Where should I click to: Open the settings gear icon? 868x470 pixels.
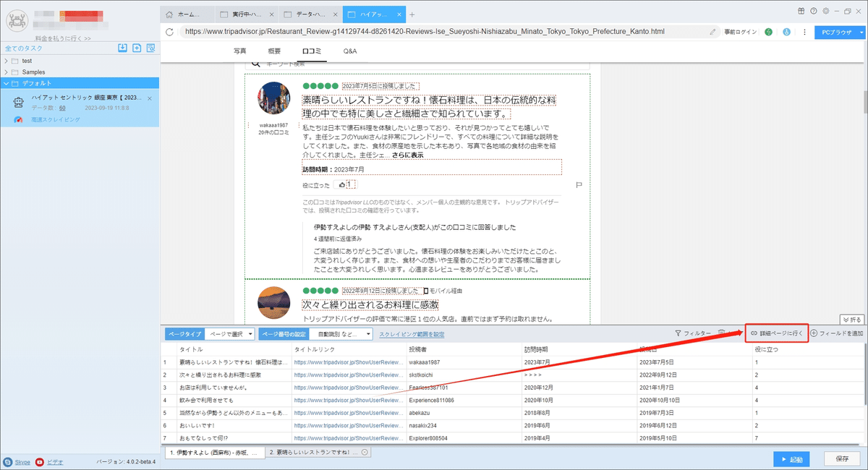[825, 11]
